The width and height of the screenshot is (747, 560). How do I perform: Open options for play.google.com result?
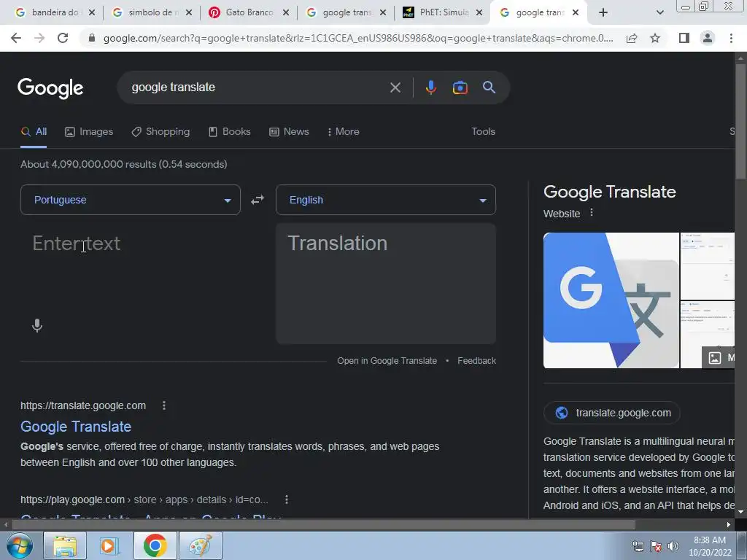[x=286, y=499]
